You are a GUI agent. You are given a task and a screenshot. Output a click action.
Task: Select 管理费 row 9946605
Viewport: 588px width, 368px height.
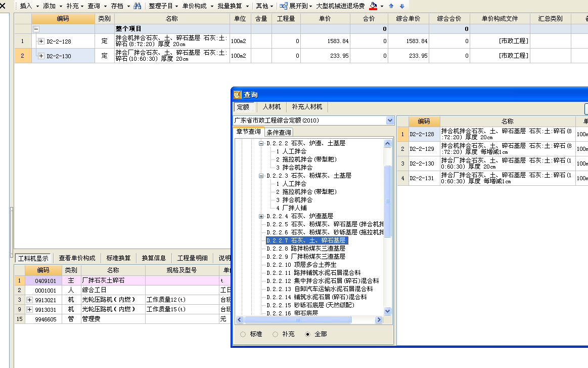123,319
